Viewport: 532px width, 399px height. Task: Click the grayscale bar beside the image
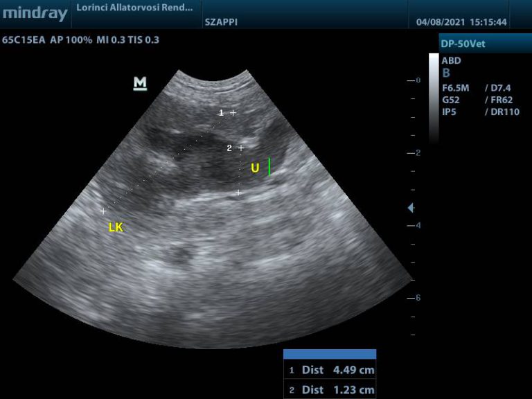click(x=434, y=97)
